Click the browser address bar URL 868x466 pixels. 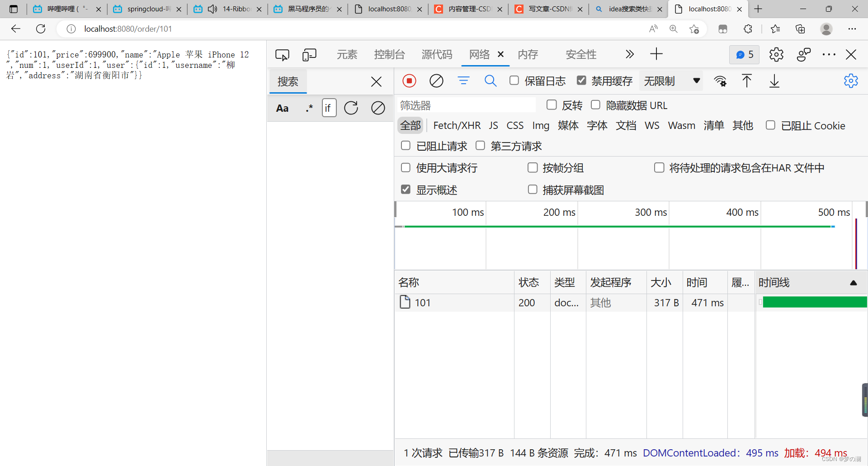128,29
